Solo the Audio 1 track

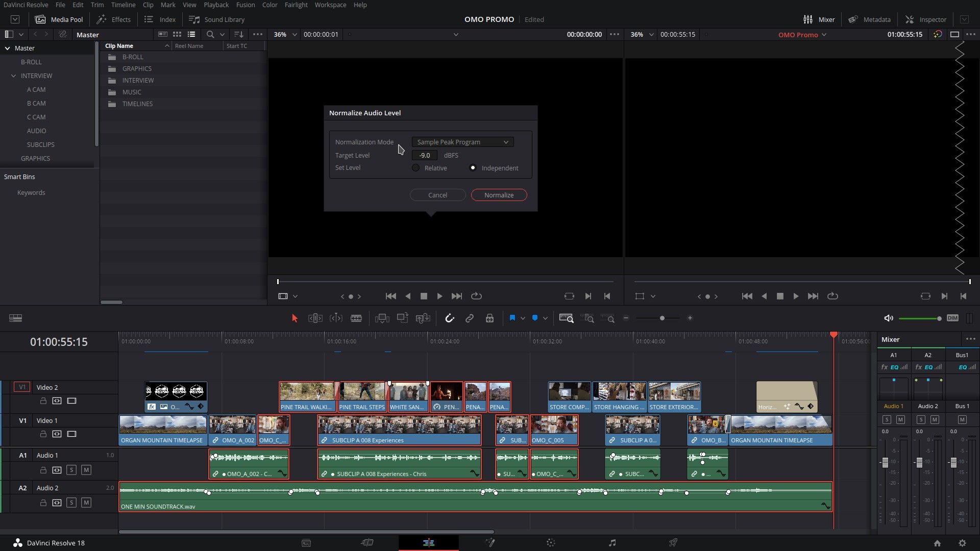[71, 470]
